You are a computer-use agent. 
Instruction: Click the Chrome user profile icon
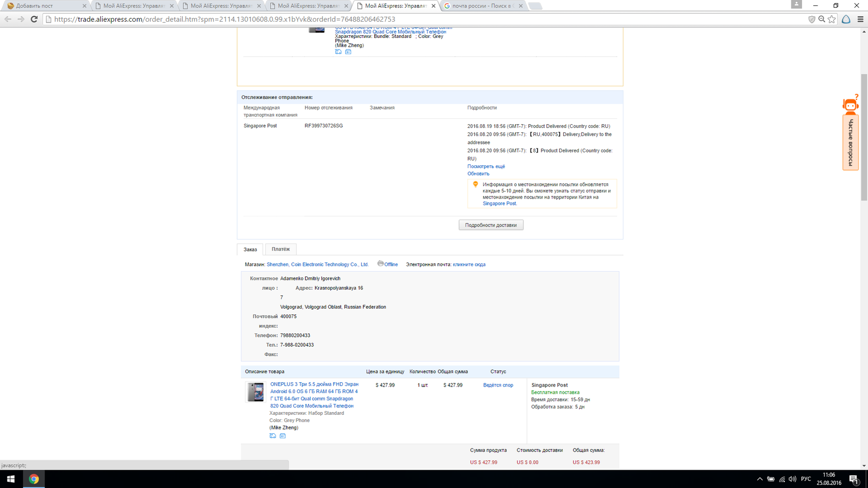tap(796, 4)
